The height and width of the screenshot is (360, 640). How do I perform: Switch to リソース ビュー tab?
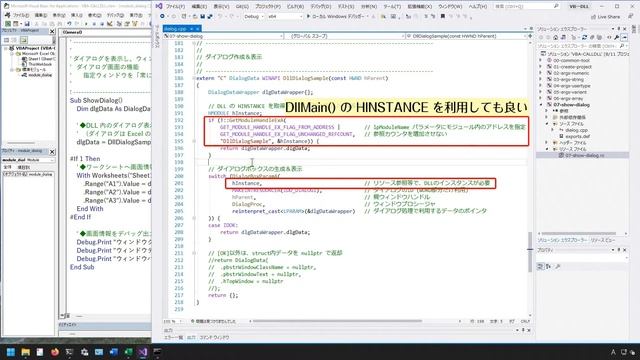pos(603,240)
